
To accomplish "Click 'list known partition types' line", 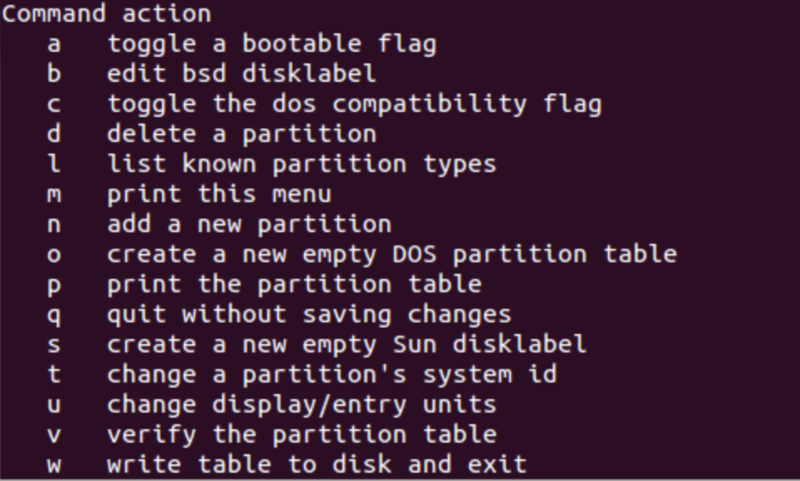I will (x=302, y=164).
